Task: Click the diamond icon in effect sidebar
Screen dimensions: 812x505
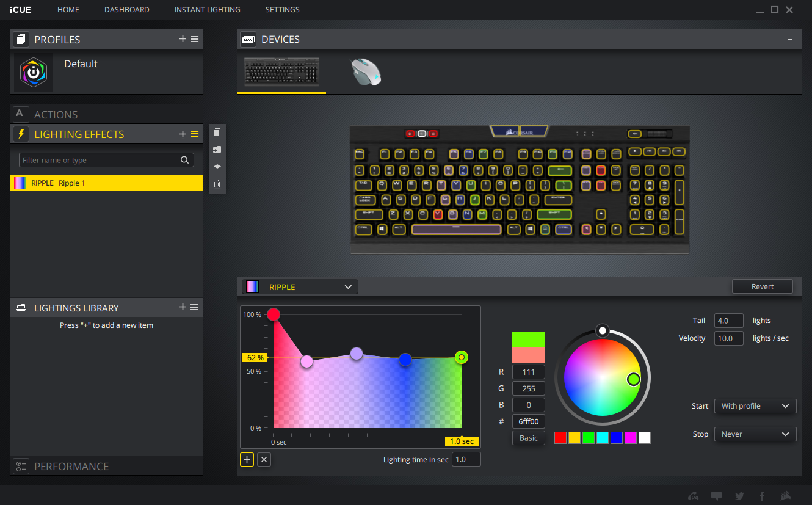Action: (217, 166)
